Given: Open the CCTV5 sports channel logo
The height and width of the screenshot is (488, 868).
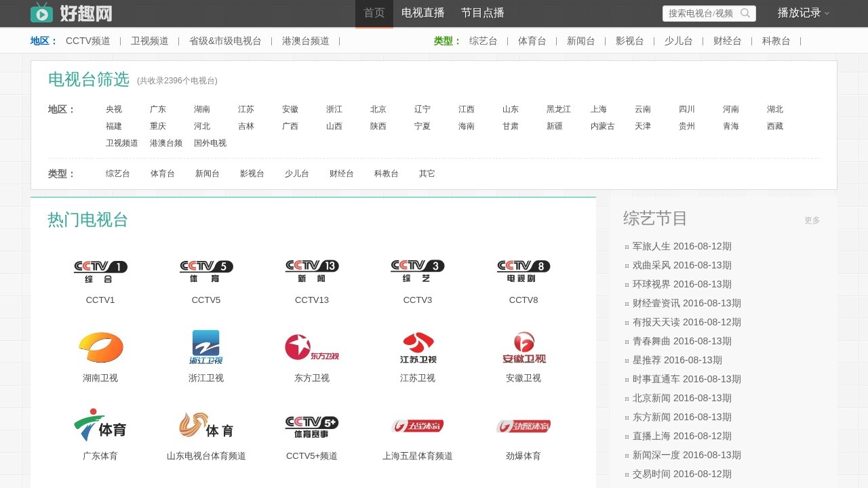Looking at the screenshot, I should tap(206, 271).
